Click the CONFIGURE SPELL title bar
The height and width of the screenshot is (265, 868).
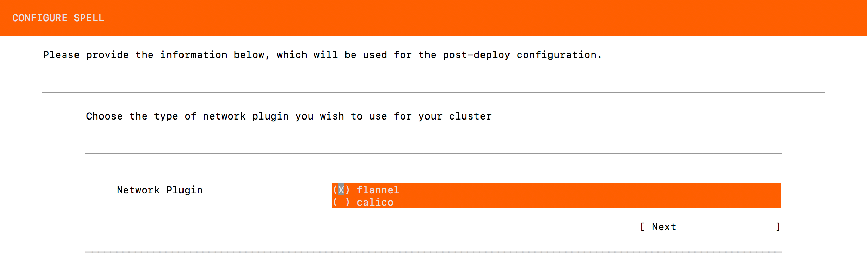pos(58,17)
